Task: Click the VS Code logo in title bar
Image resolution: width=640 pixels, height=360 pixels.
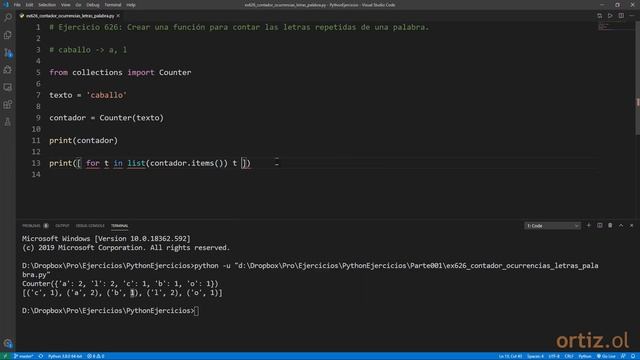Action: click(x=5, y=4)
